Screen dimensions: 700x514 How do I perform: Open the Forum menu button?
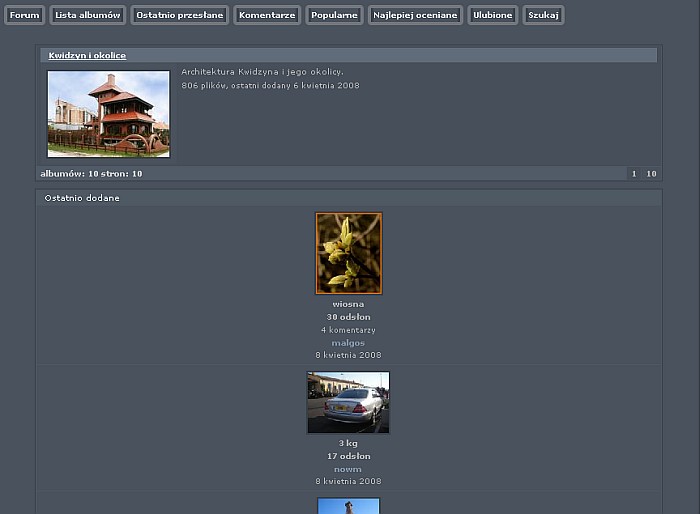point(24,15)
